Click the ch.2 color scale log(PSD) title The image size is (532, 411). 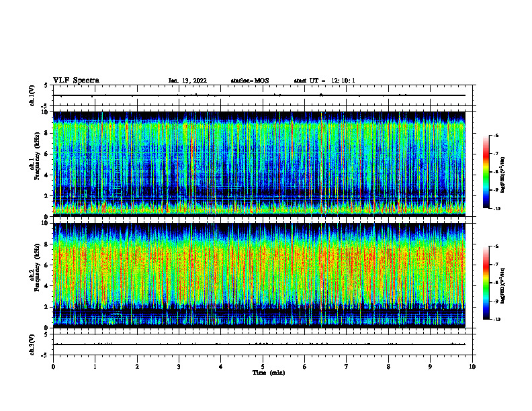pos(503,286)
